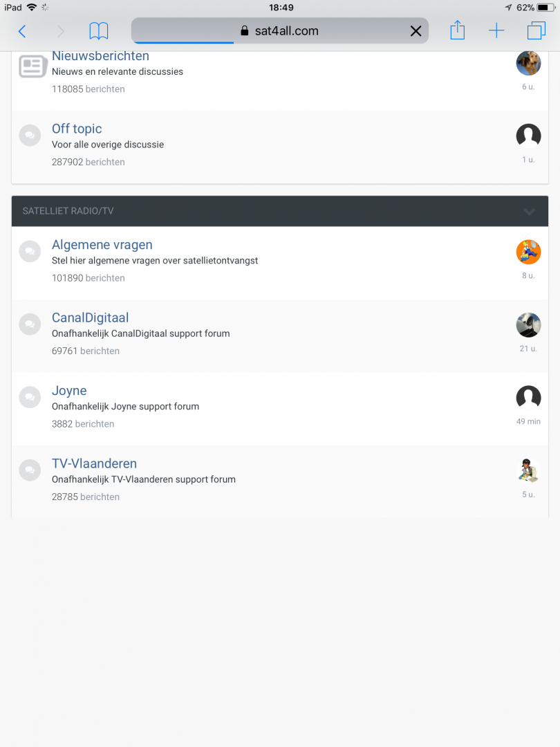This screenshot has width=560, height=747.
Task: Tap the Share icon in toolbar
Action: (457, 30)
